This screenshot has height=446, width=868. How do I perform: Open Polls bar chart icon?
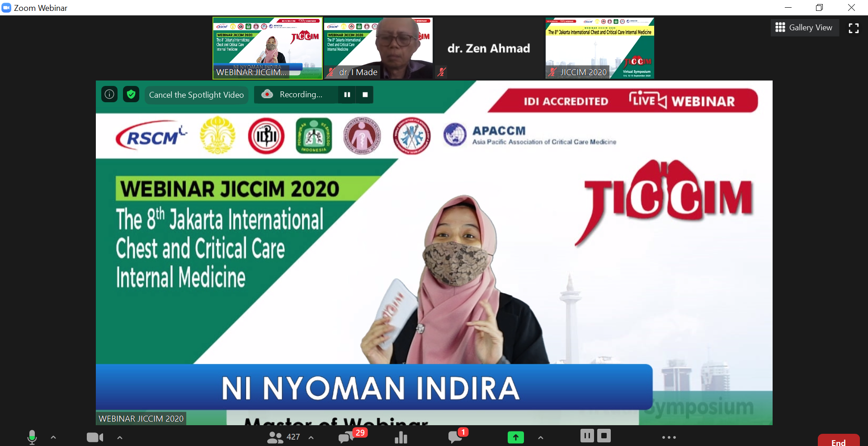pos(401,437)
